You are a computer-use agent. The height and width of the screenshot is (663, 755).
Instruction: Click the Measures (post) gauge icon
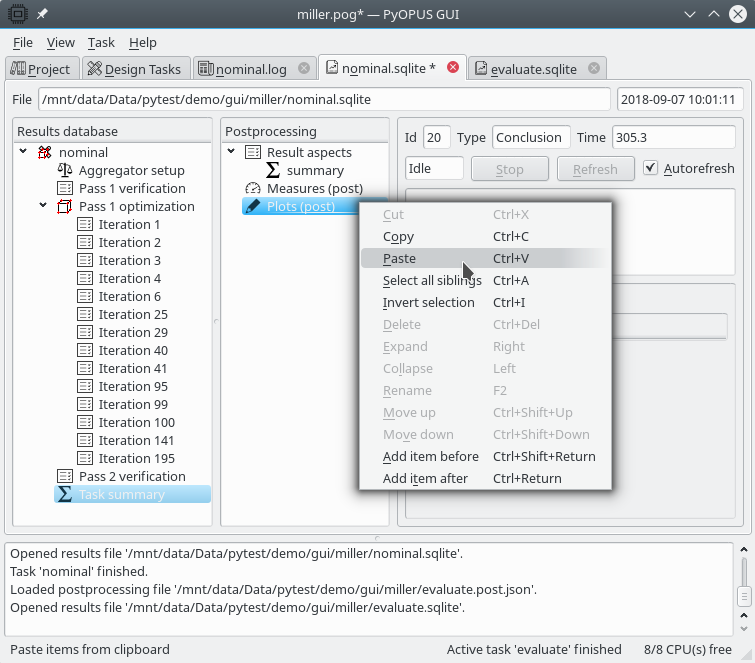click(x=252, y=189)
